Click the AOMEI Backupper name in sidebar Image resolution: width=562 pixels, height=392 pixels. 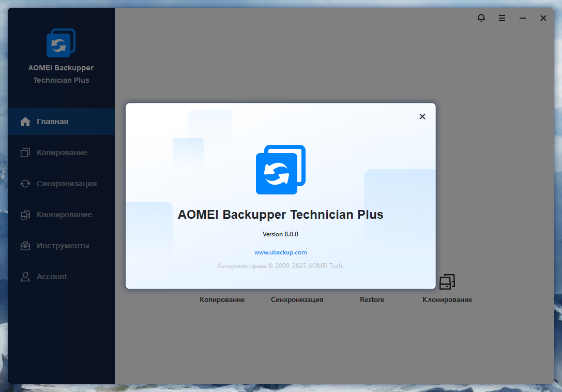[61, 68]
